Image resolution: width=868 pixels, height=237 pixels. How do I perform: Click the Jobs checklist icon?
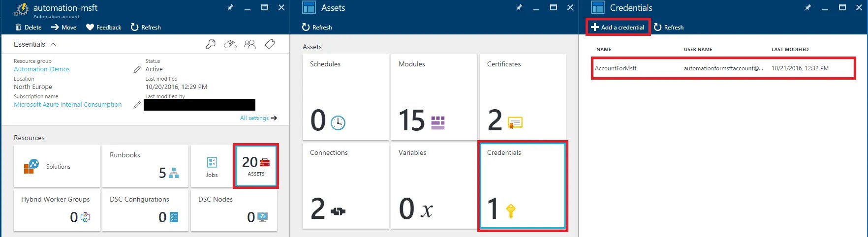pyautogui.click(x=212, y=162)
